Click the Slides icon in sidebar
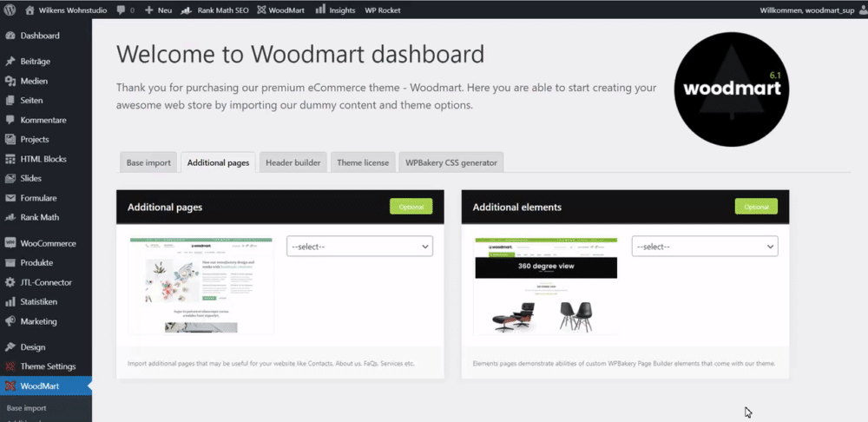868x422 pixels. click(x=10, y=178)
